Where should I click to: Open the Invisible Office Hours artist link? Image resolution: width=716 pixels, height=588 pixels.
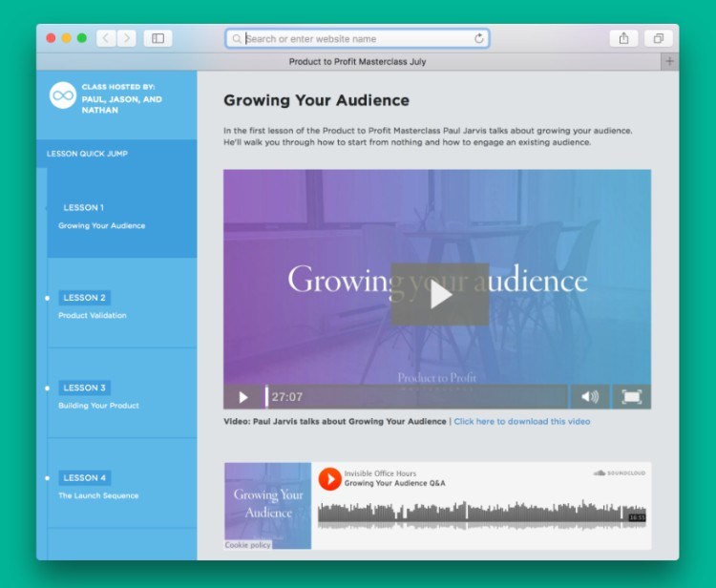point(380,473)
